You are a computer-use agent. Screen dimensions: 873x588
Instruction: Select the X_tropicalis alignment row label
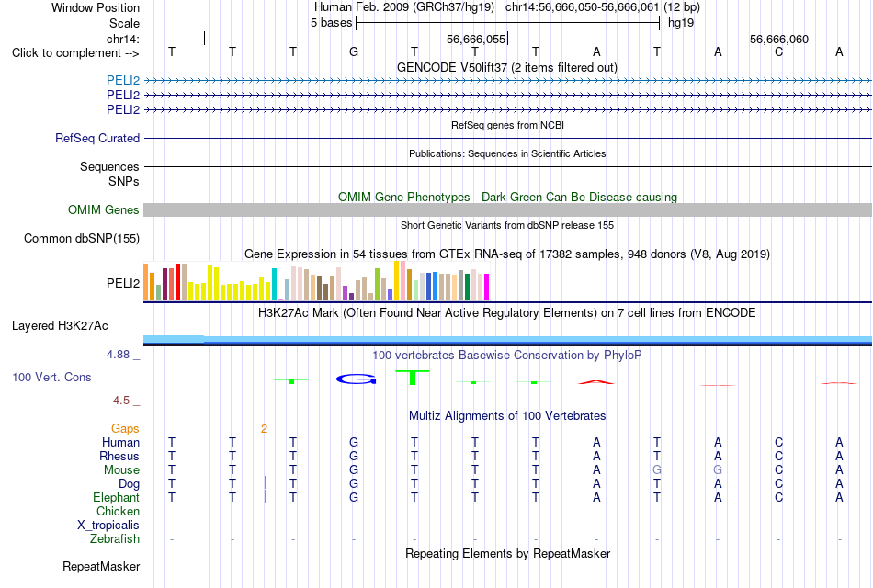pos(108,526)
